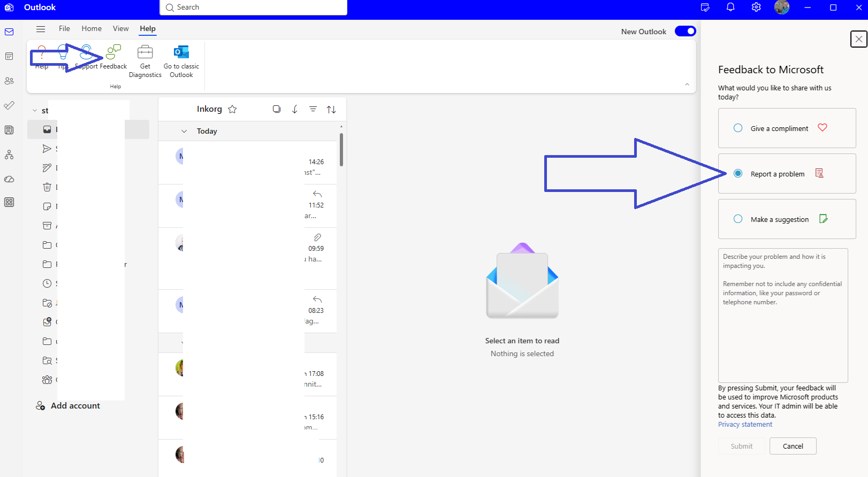Select the Report a problem radio button
The width and height of the screenshot is (868, 477).
point(738,174)
